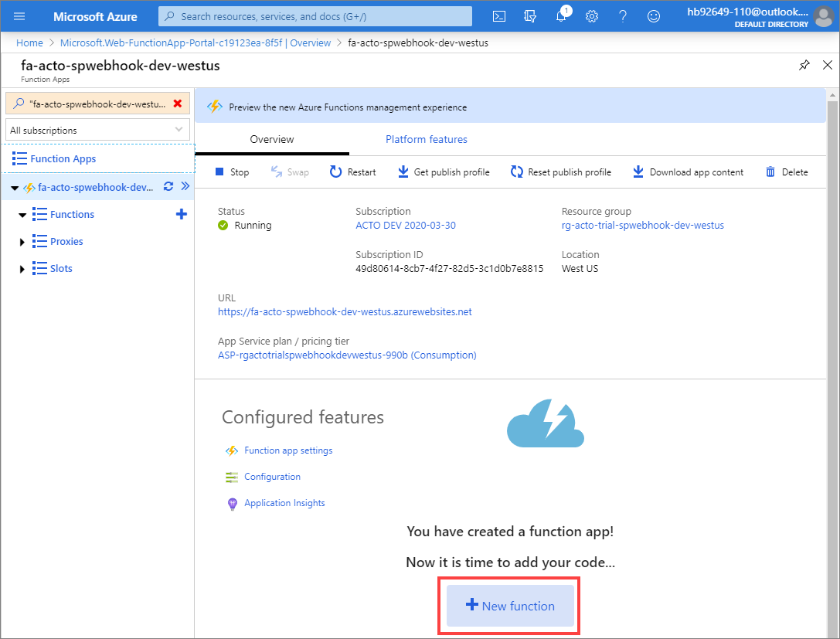Restart the function app
840x639 pixels.
(352, 172)
